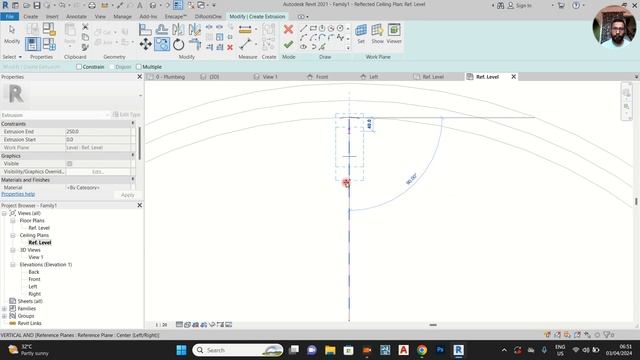
Task: Click the Extrusion End value field
Action: click(98, 131)
